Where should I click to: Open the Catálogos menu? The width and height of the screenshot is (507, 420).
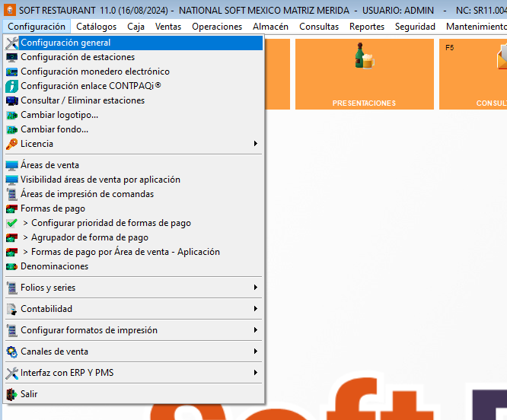[x=97, y=27]
